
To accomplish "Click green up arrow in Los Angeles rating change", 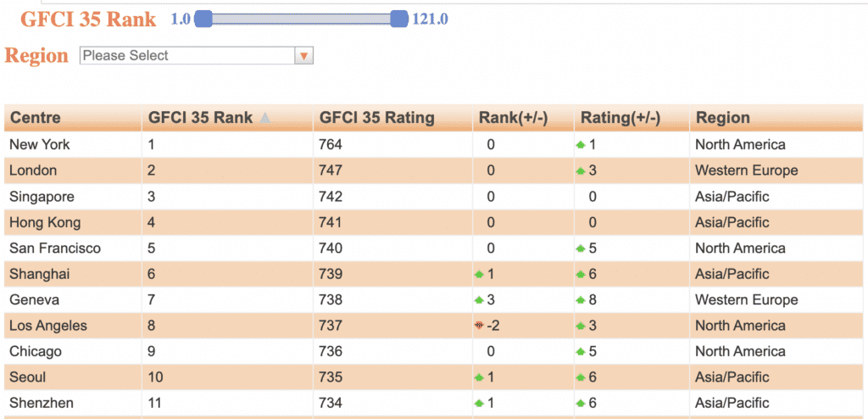I will tap(580, 326).
